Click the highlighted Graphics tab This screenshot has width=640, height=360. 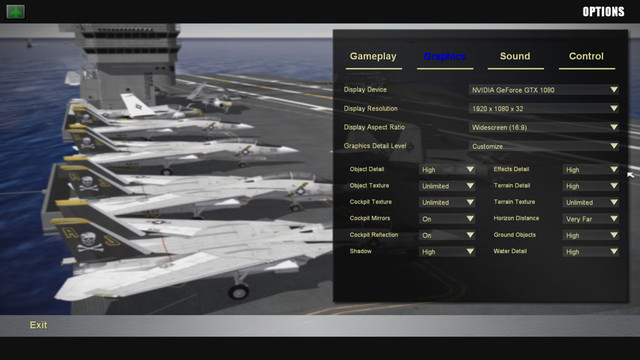pos(444,56)
